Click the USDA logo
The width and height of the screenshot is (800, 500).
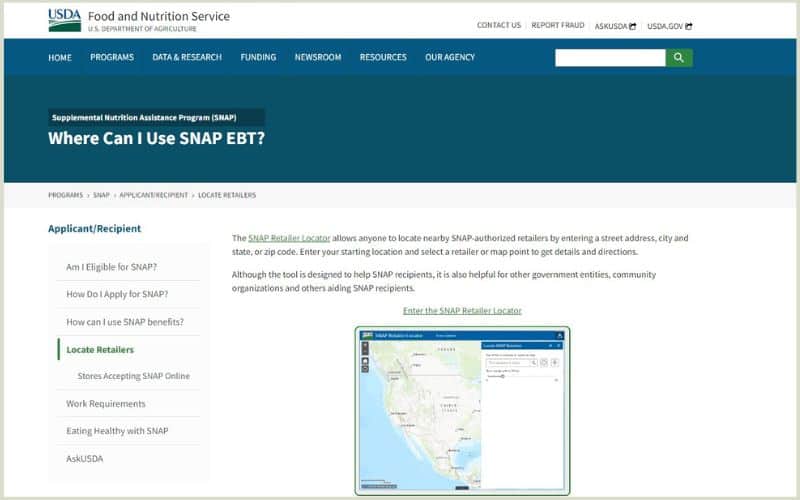tap(64, 20)
